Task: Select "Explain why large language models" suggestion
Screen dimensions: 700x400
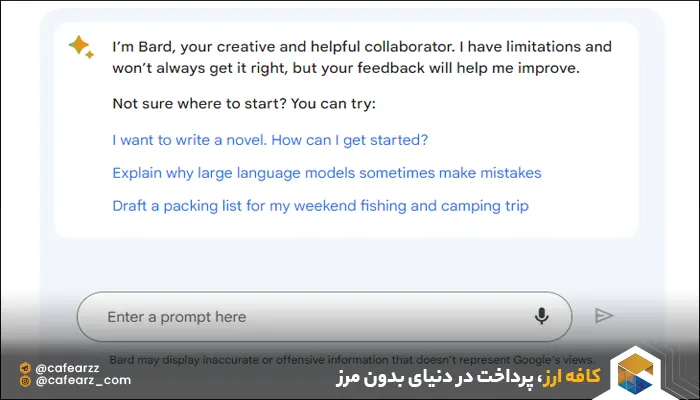Action: click(x=326, y=173)
